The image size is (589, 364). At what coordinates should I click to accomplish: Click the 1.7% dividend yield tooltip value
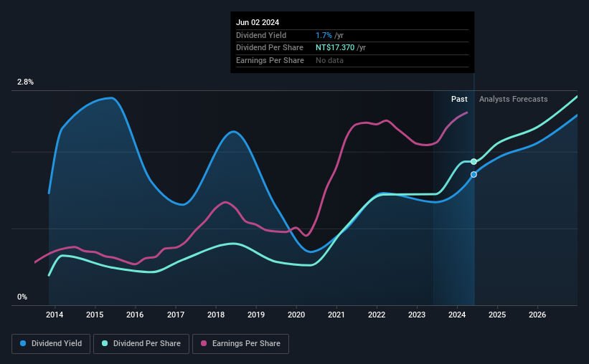pos(324,35)
